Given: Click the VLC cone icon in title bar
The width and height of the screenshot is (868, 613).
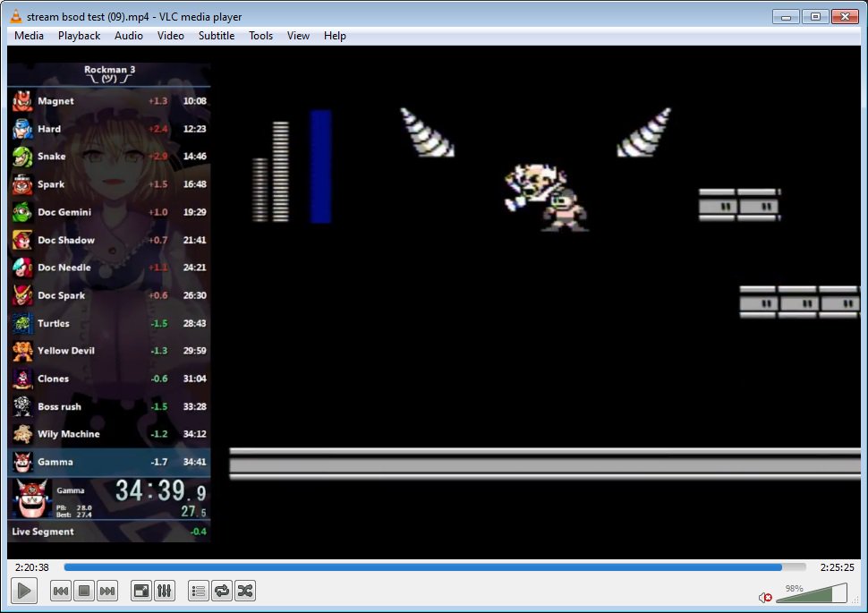Looking at the screenshot, I should pos(16,16).
